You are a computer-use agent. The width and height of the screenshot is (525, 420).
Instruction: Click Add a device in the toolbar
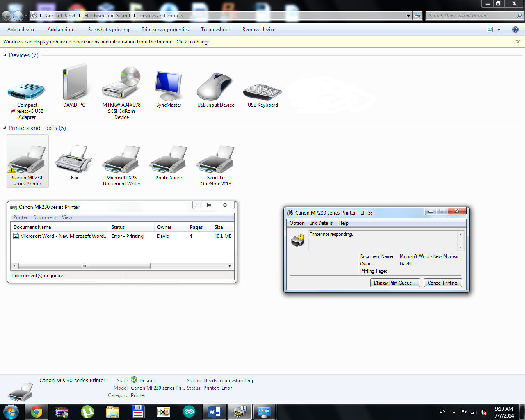pos(21,30)
